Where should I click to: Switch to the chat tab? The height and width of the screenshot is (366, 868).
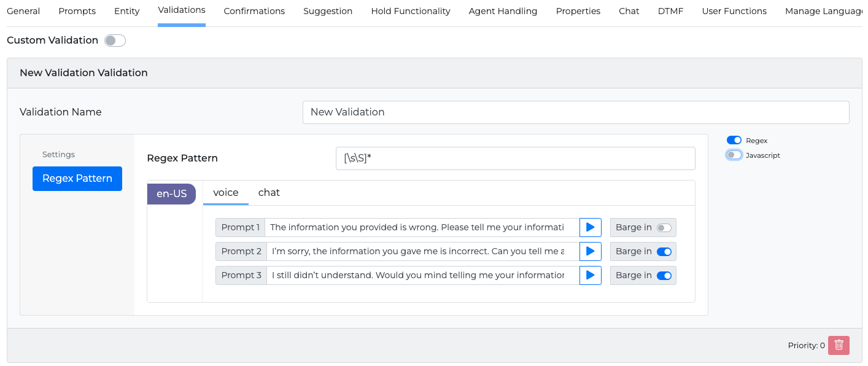(x=269, y=193)
